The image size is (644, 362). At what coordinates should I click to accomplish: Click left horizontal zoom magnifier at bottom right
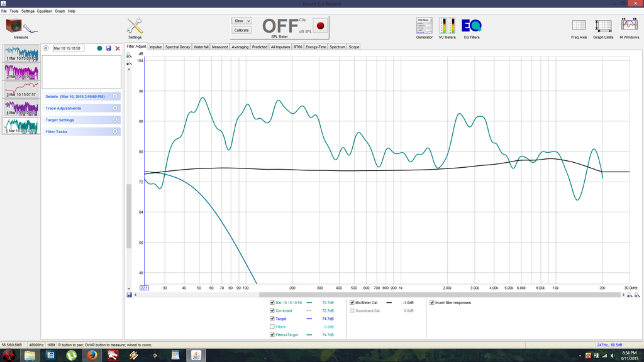click(629, 295)
